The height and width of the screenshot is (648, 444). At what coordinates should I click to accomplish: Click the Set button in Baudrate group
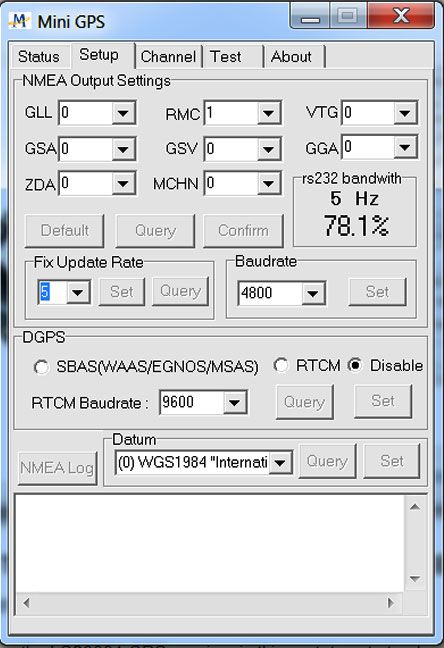[x=377, y=292]
